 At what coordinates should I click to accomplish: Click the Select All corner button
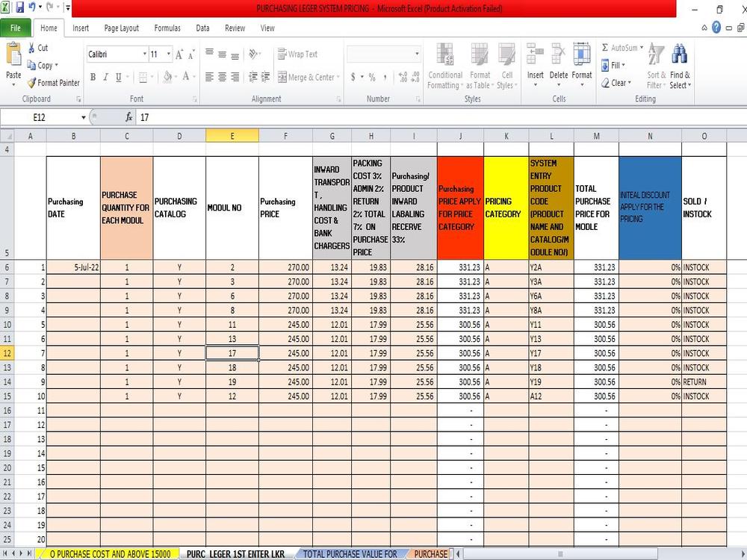point(7,136)
